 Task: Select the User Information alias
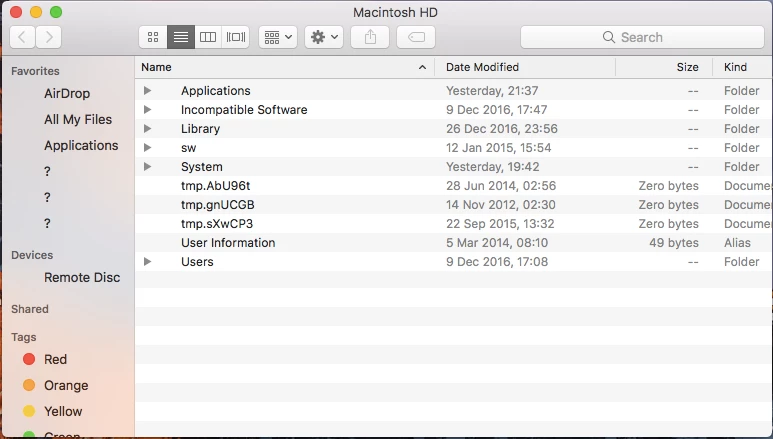pos(228,243)
